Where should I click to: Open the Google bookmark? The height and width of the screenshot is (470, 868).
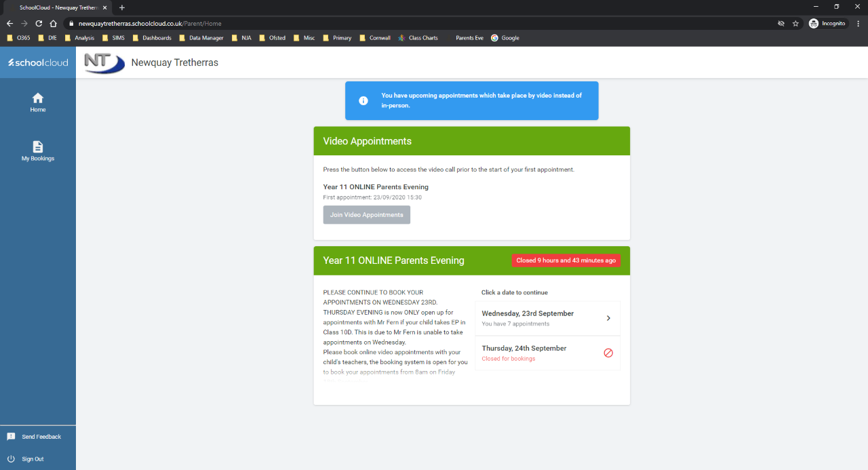tap(505, 38)
